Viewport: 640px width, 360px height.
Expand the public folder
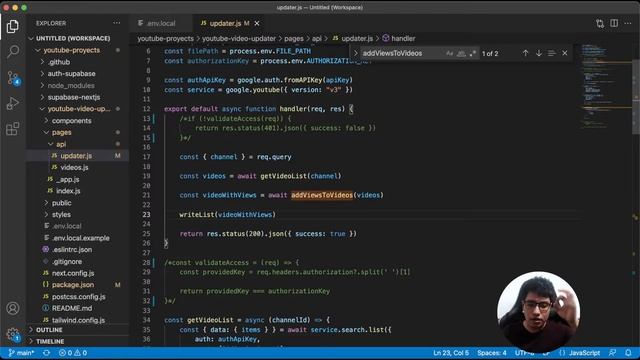61,203
